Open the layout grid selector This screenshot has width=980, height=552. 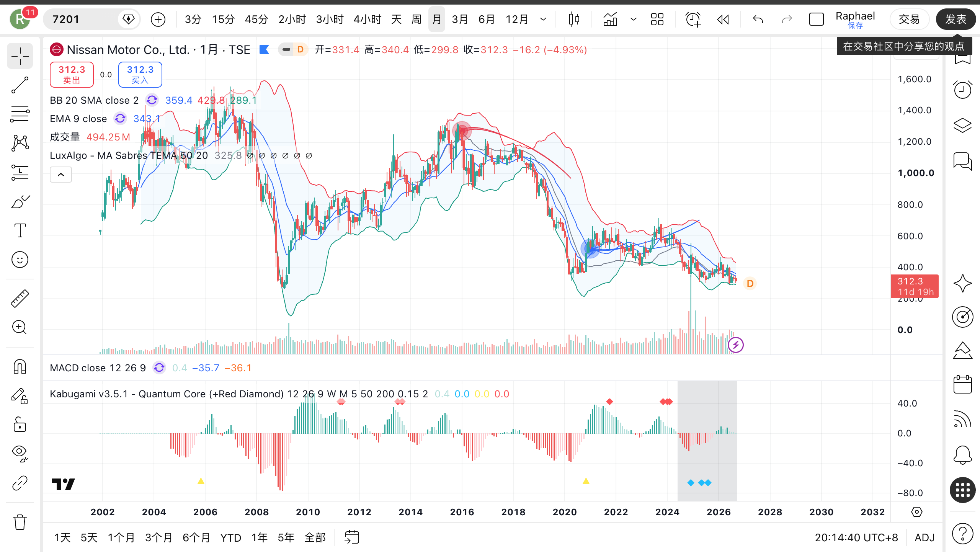[x=657, y=19]
